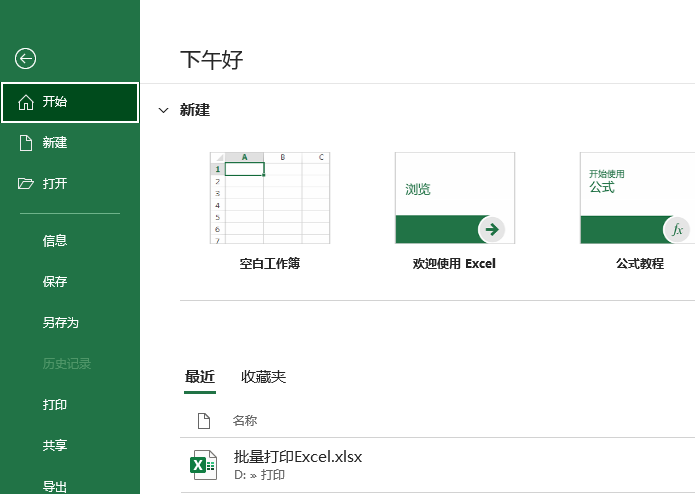Switch to the 收藏夹 tab
Image resolution: width=695 pixels, height=494 pixels.
click(x=264, y=377)
